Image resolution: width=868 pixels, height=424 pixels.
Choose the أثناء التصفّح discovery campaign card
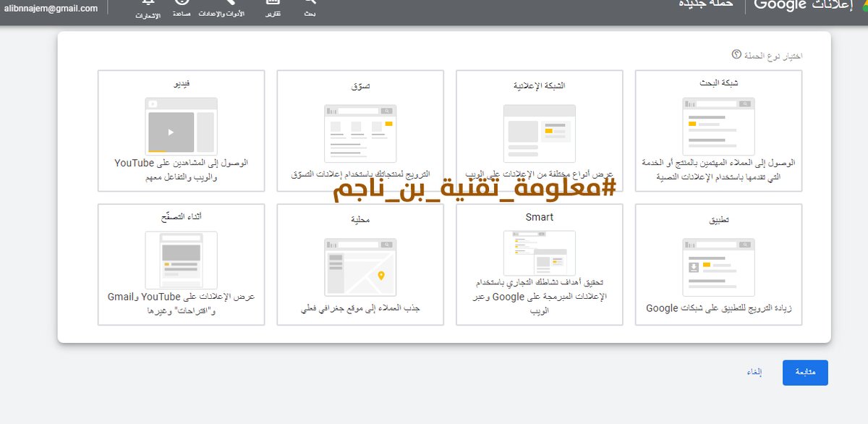(182, 264)
